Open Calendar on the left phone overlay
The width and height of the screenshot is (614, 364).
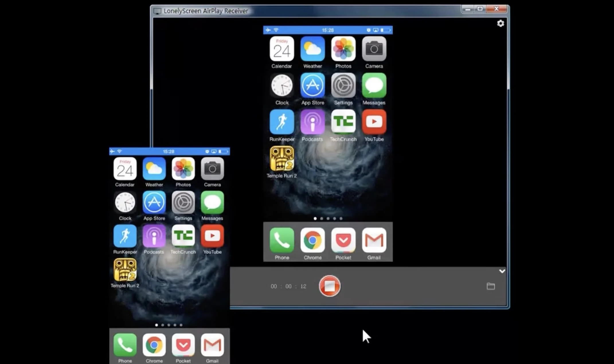125,169
